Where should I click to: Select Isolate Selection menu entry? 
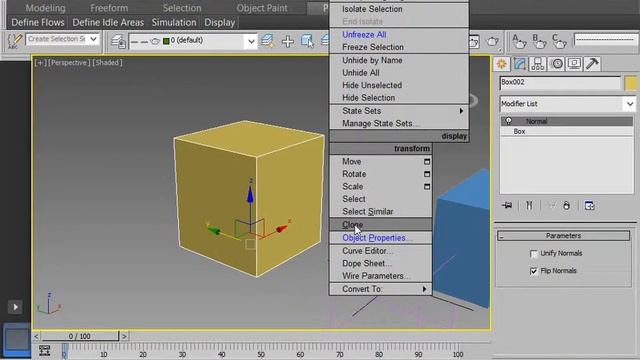point(399,9)
